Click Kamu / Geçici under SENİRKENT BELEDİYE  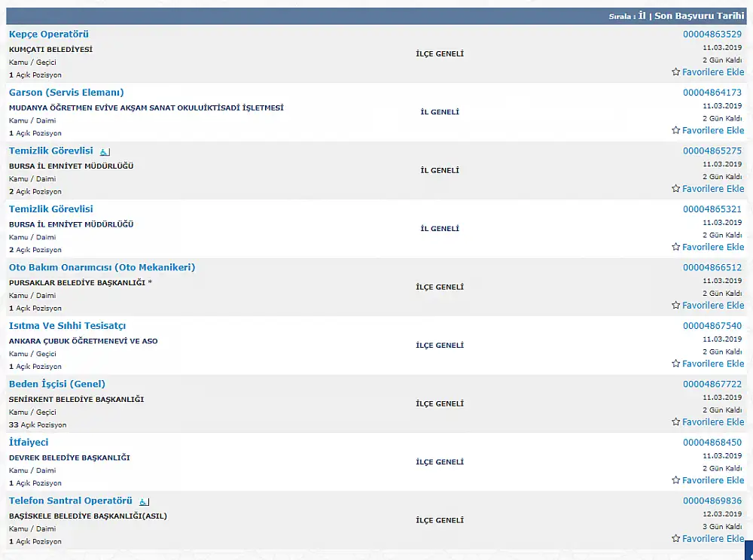pyautogui.click(x=32, y=412)
